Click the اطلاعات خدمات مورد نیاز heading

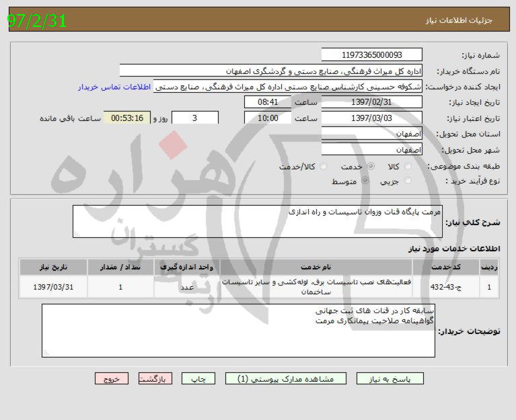tap(454, 249)
